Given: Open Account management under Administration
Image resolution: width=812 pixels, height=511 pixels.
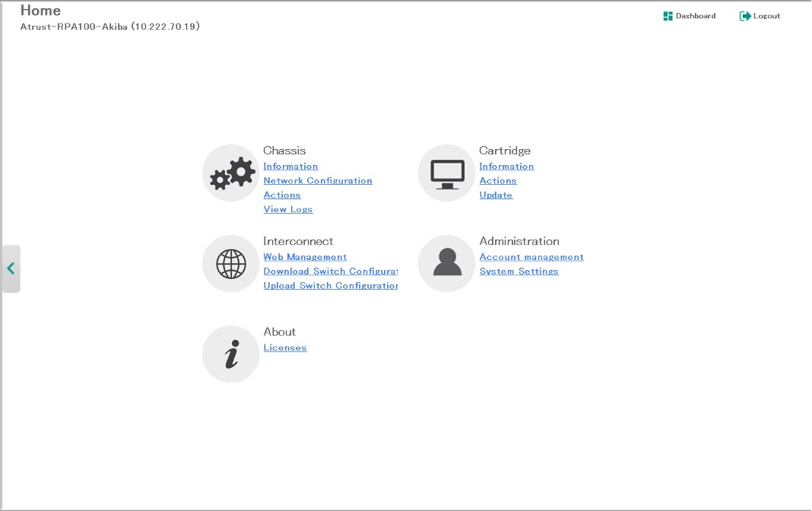Looking at the screenshot, I should (531, 257).
